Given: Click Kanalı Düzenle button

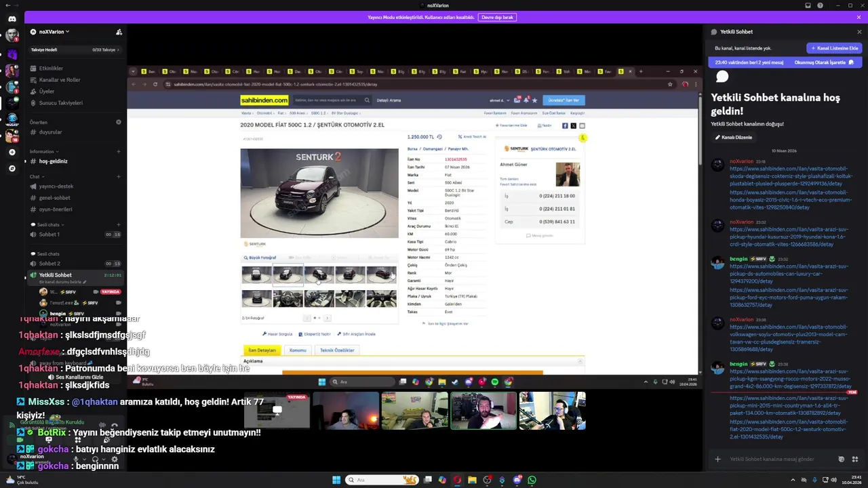Looking at the screenshot, I should click(x=733, y=138).
